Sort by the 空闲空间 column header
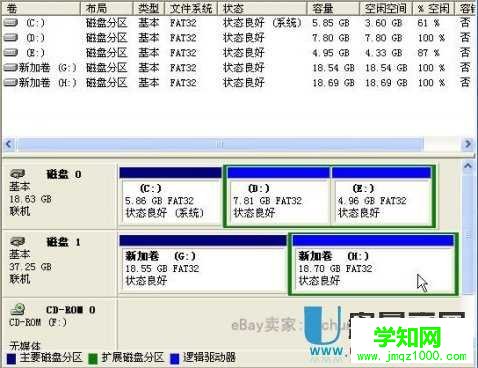Viewport: 478px width, 368px height. click(x=386, y=8)
